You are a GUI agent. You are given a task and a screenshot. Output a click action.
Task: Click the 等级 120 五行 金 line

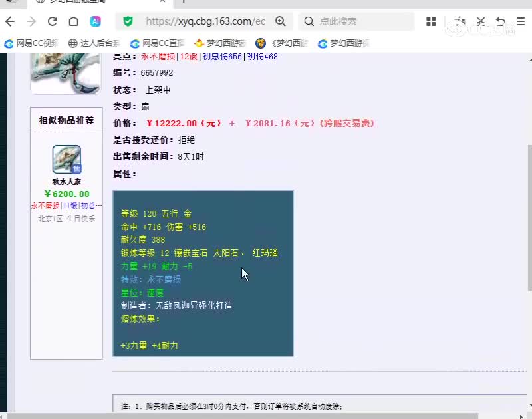156,213
